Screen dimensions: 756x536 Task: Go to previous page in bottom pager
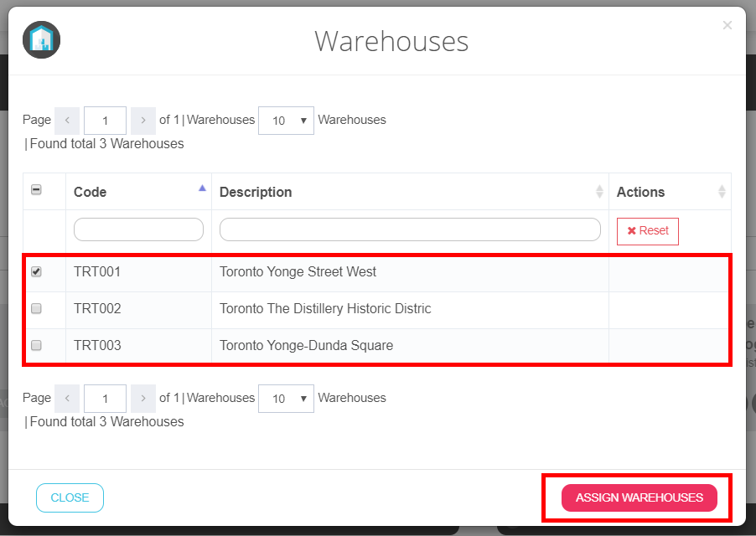coord(67,399)
